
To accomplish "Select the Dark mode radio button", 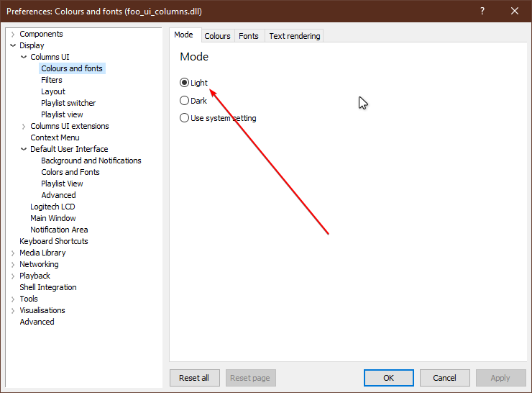I will click(184, 101).
